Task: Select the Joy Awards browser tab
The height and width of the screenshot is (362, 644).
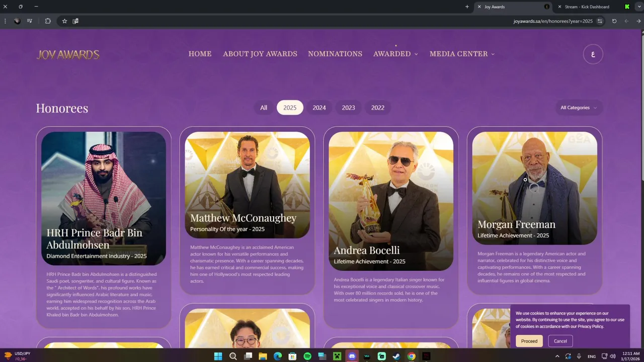Action: (513, 7)
